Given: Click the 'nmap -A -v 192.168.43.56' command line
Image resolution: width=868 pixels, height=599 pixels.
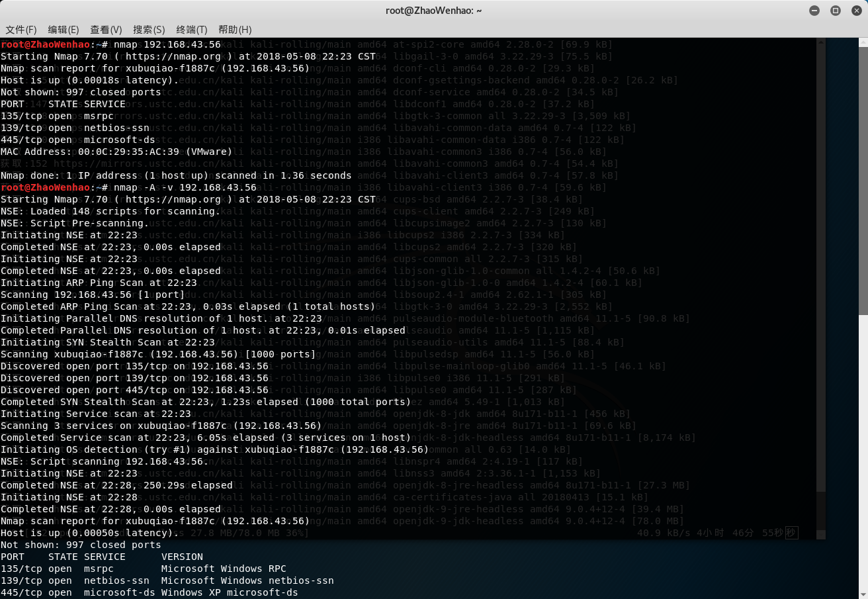Looking at the screenshot, I should (x=185, y=188).
